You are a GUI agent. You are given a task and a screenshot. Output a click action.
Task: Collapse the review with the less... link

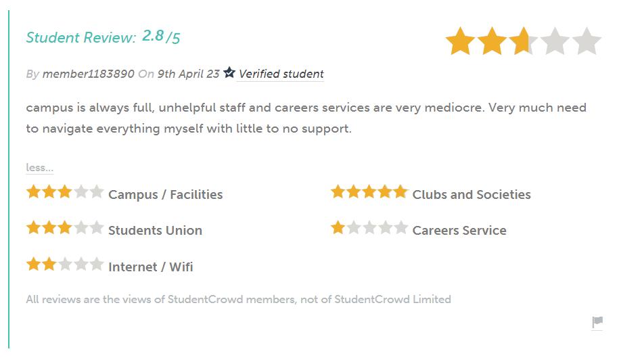pyautogui.click(x=39, y=167)
